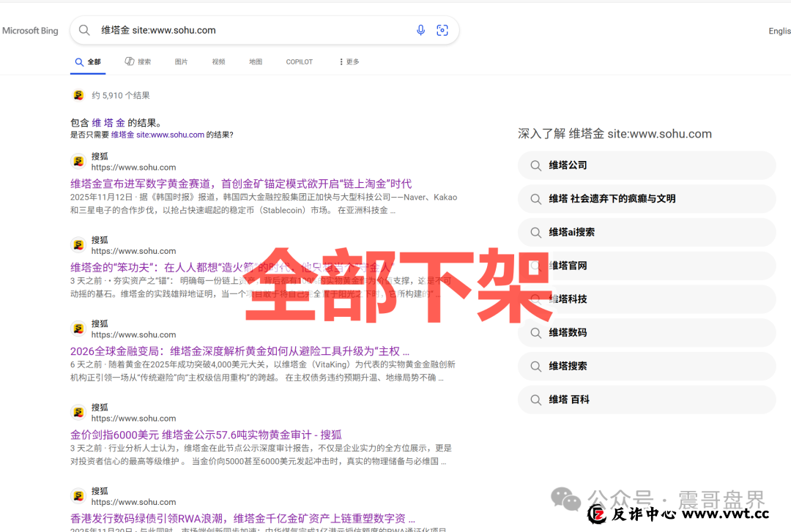Screen dimensions: 791x532
Task: Open visual search with the camera icon
Action: tap(442, 30)
